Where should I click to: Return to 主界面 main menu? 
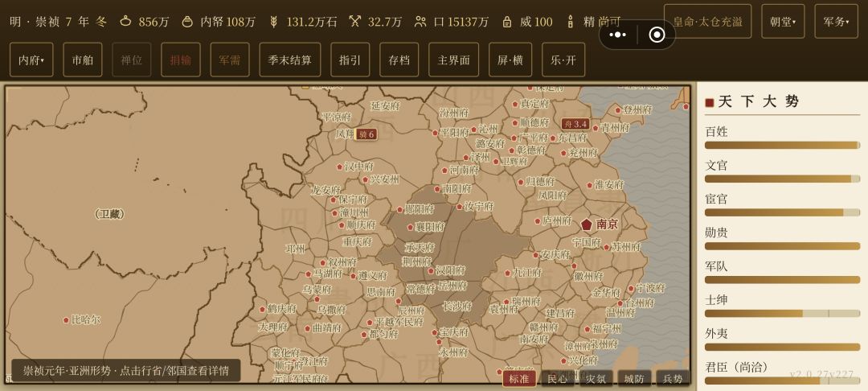point(453,60)
